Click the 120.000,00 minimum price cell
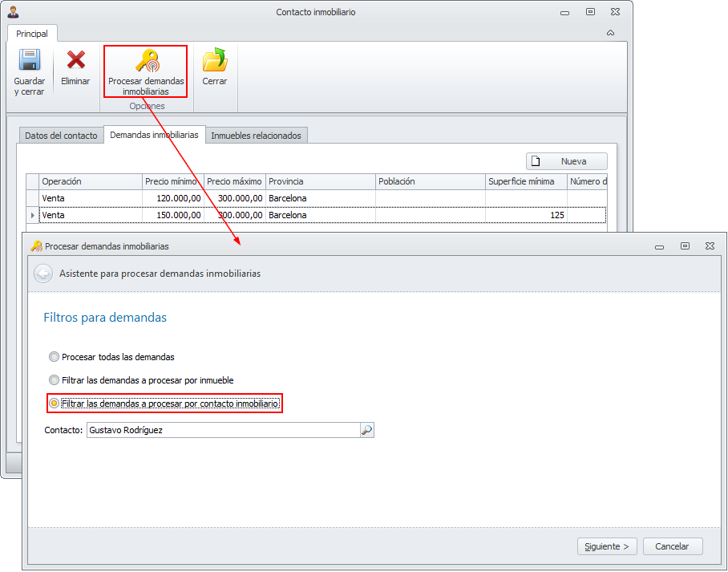This screenshot has width=728, height=572. coord(172,198)
